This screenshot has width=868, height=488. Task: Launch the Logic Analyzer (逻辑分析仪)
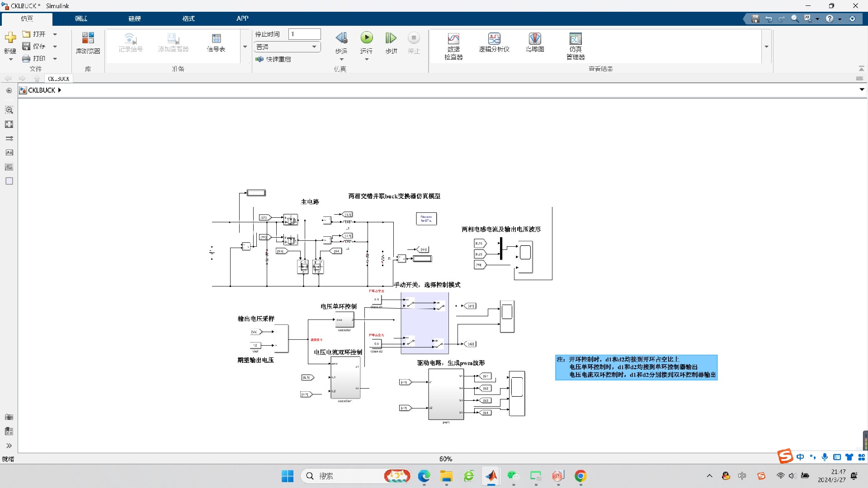point(494,42)
